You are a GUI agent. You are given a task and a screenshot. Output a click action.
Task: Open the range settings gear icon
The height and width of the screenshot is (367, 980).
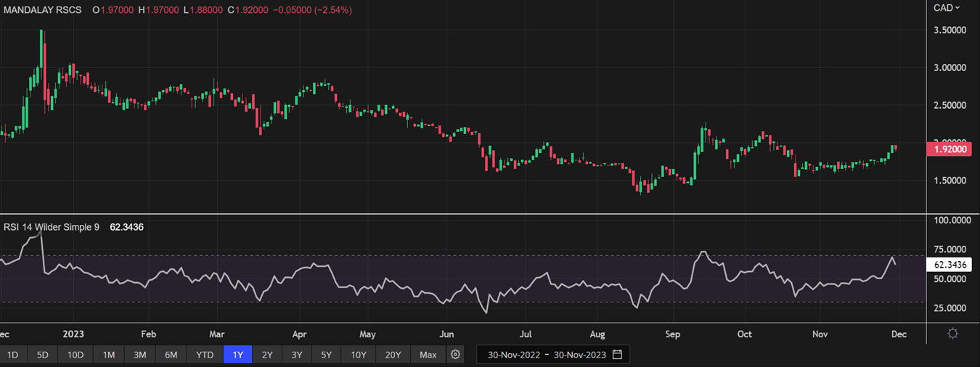pos(455,355)
